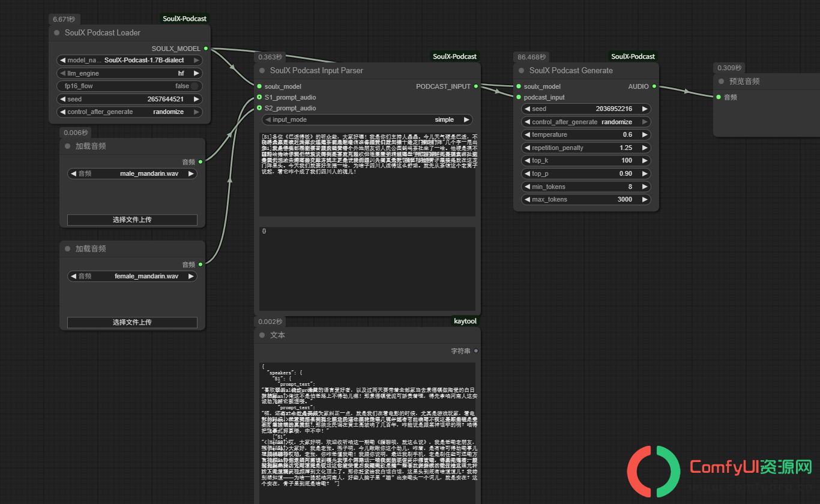Click the soulx_model input connector on Generate node

pos(519,86)
